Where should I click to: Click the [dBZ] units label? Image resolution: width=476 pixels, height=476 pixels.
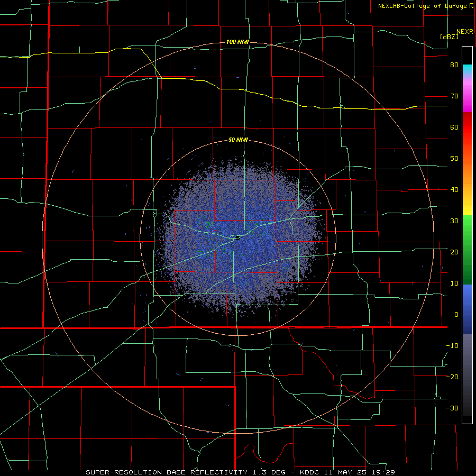(x=449, y=36)
